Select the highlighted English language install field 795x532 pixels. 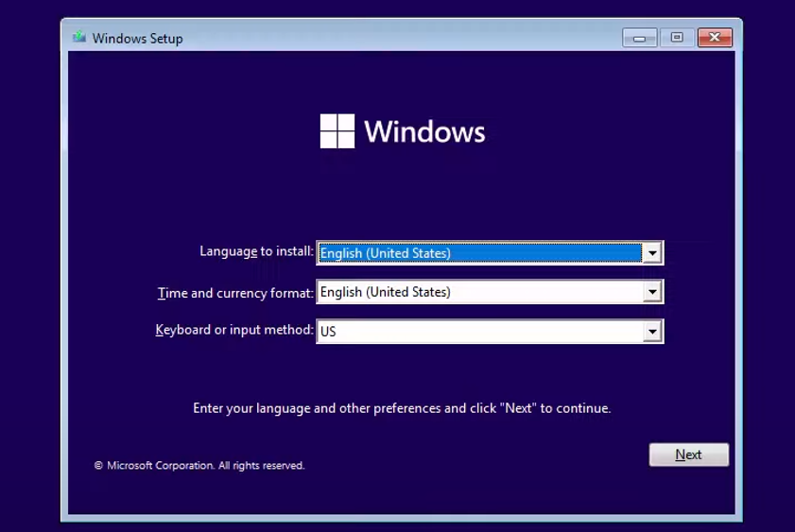point(479,253)
